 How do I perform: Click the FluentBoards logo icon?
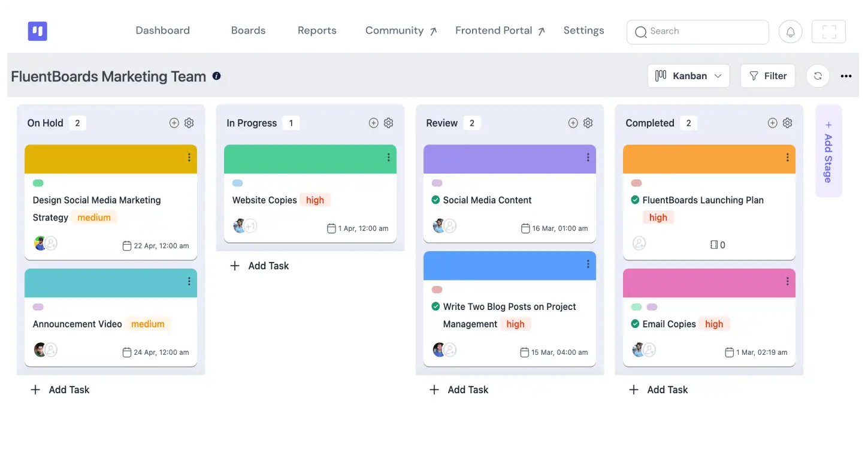pos(37,31)
